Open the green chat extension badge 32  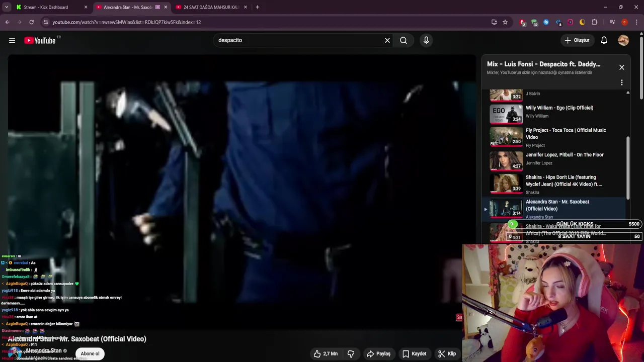(534, 22)
